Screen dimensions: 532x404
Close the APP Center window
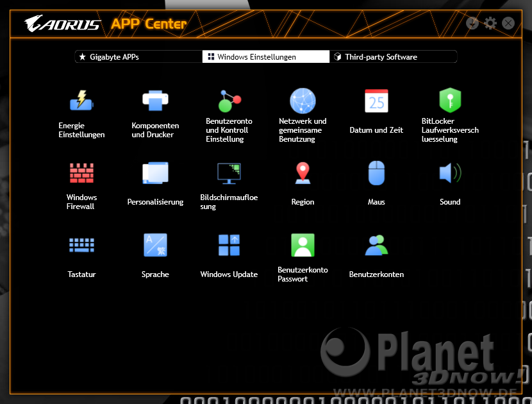(508, 23)
